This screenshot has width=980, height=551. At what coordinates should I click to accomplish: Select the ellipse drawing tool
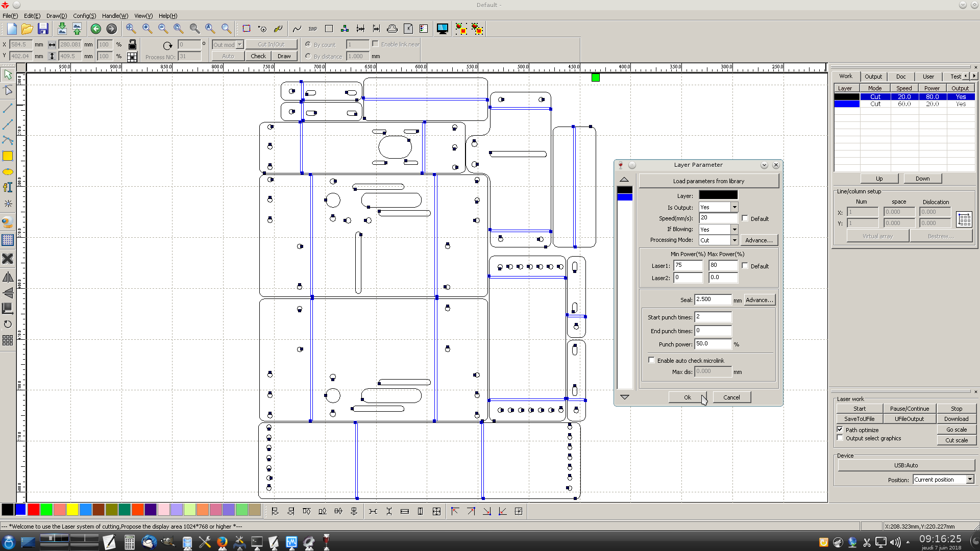(8, 172)
